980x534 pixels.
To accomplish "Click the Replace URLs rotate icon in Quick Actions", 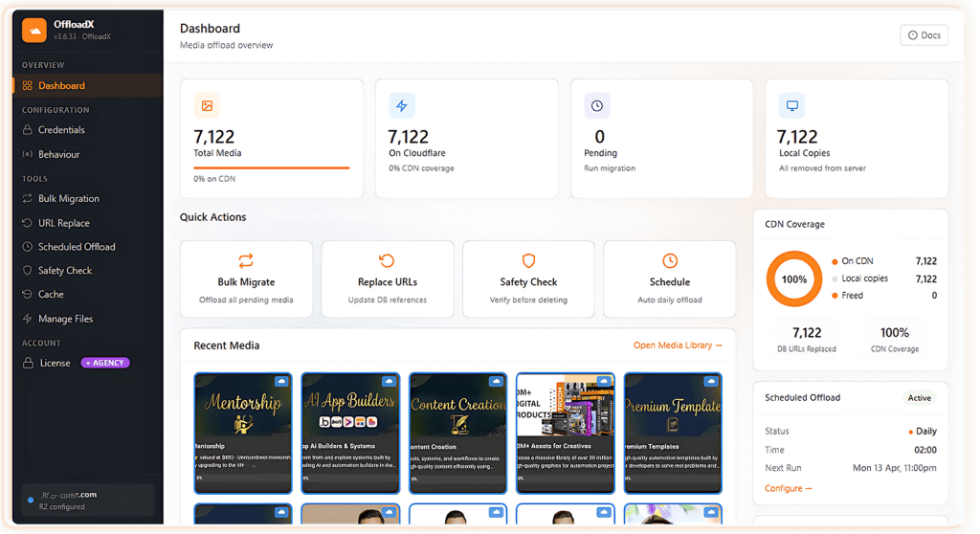I will point(387,260).
